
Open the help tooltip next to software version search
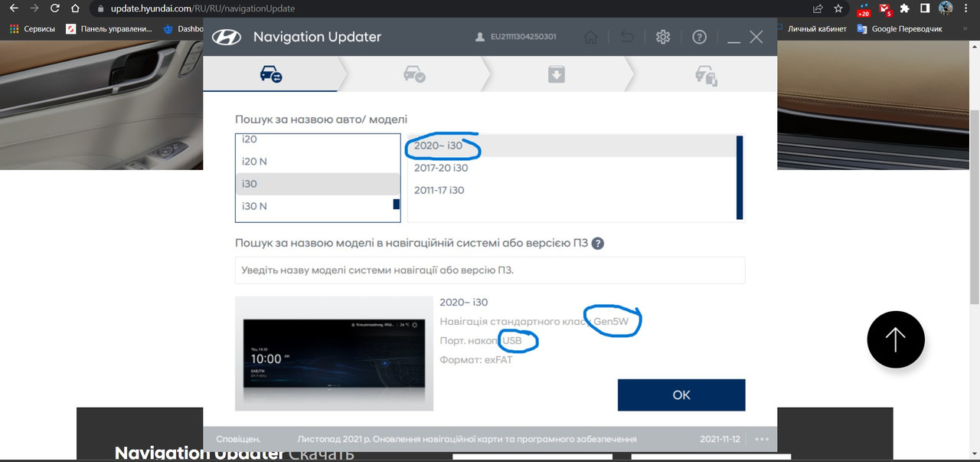coord(598,244)
